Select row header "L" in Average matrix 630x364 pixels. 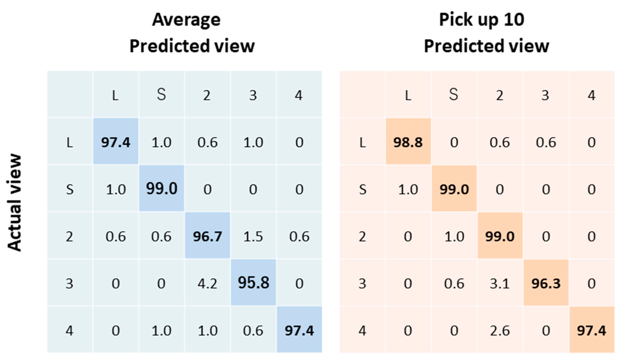click(70, 143)
